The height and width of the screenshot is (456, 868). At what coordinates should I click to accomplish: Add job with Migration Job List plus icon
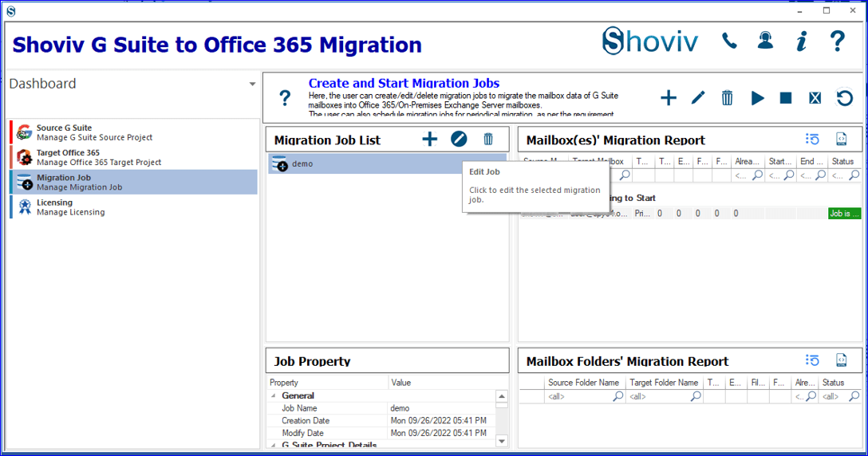tap(429, 139)
